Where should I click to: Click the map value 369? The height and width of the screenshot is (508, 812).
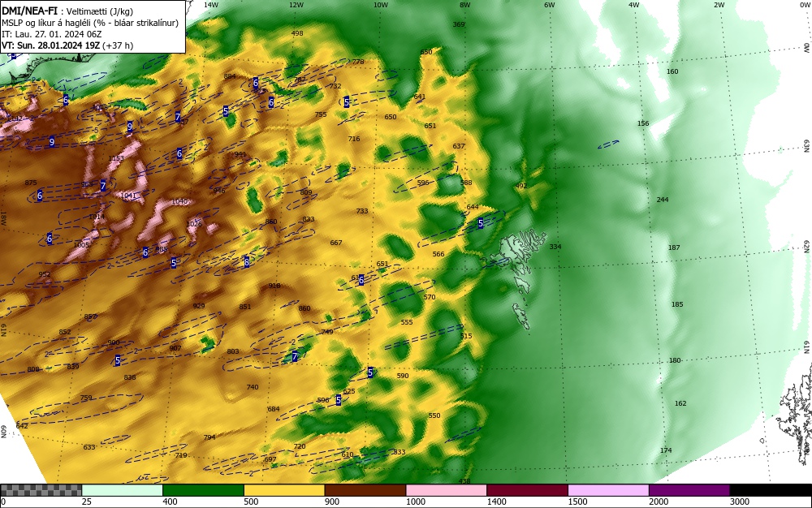pyautogui.click(x=459, y=24)
